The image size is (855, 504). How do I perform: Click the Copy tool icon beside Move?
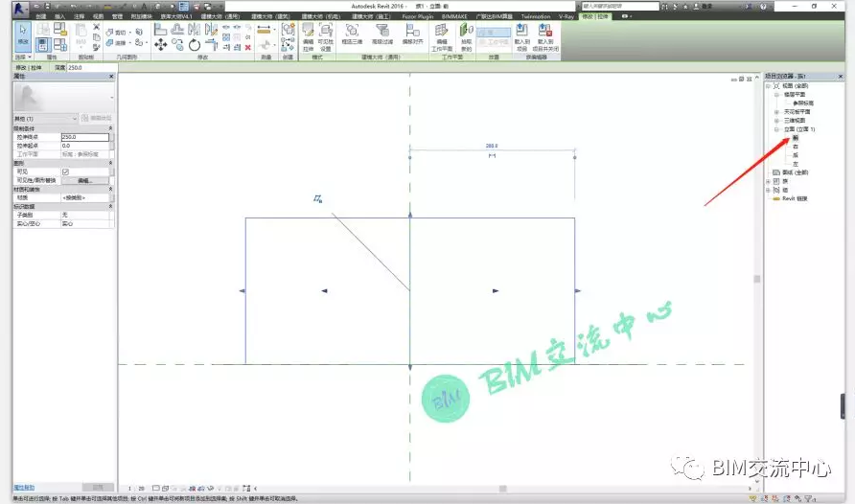click(x=177, y=45)
